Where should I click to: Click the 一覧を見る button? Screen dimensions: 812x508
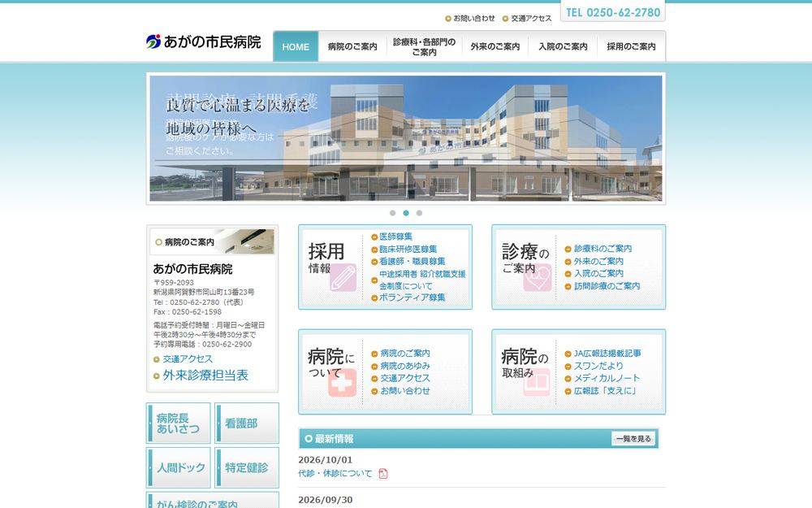pos(633,439)
